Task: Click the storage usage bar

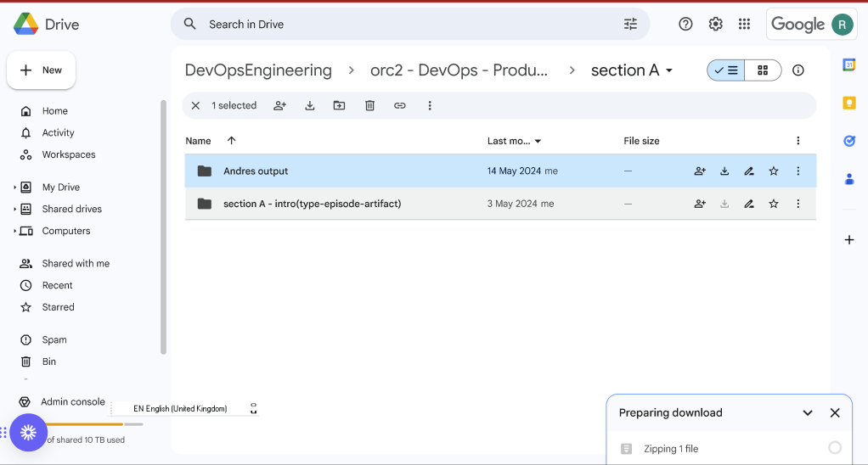Action: pos(94,424)
